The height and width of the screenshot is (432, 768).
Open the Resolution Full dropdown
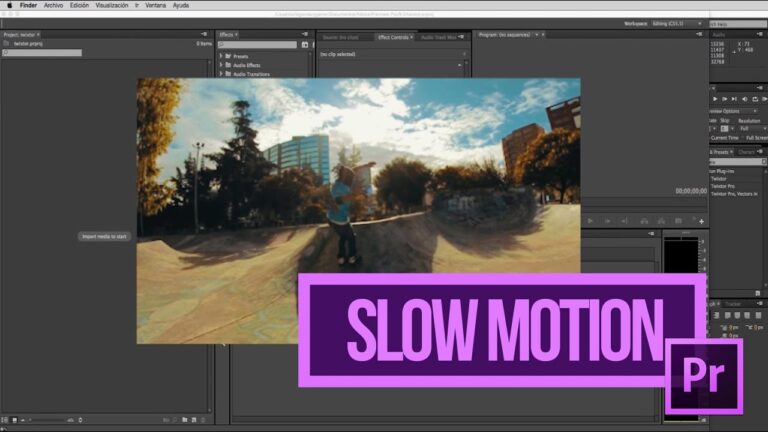pos(752,128)
